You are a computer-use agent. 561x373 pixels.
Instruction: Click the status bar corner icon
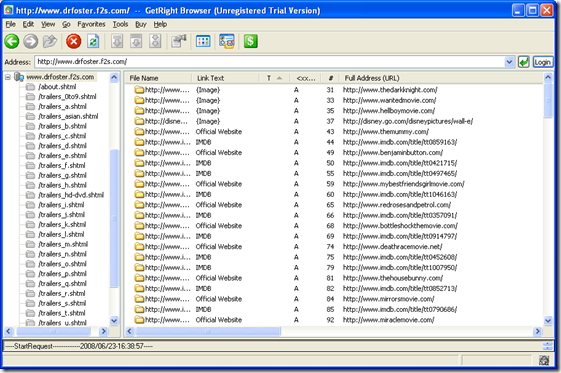coord(544,360)
